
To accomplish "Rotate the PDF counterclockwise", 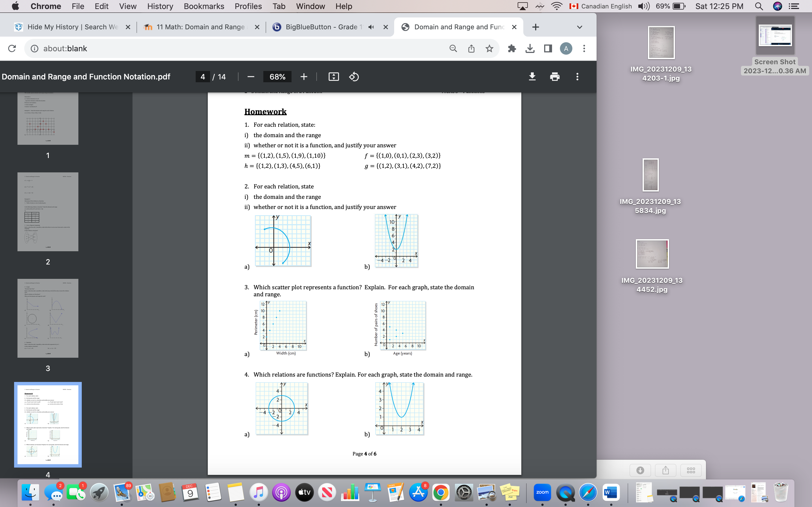I will (354, 77).
